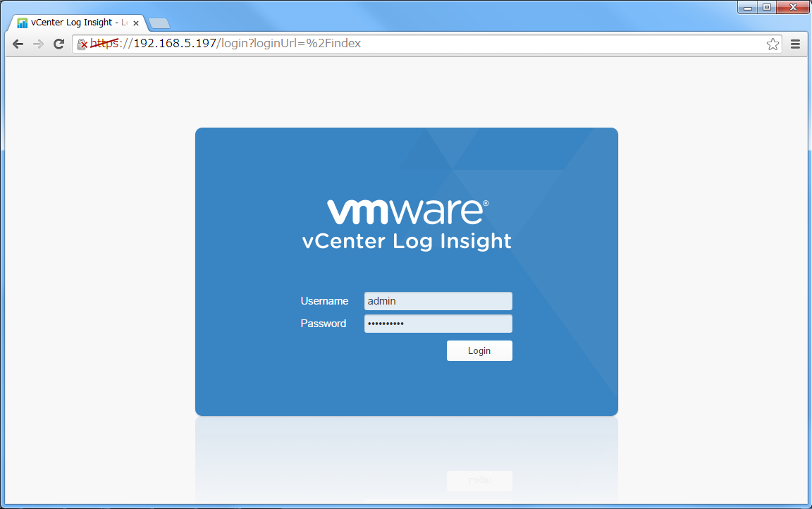Open the insecure HTTPS certificate warning icon

pos(82,44)
